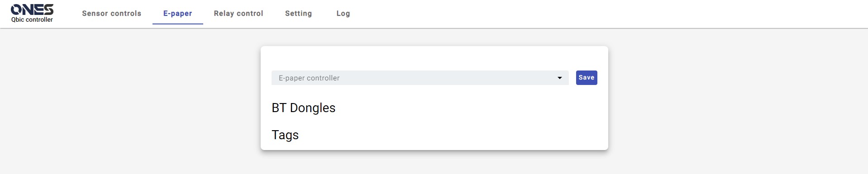Image resolution: width=868 pixels, height=174 pixels.
Task: Click the dropdown caret arrow icon
Action: [559, 78]
